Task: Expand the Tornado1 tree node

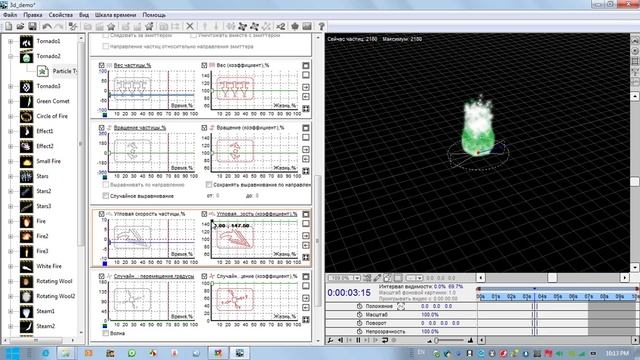Action: click(x=11, y=41)
